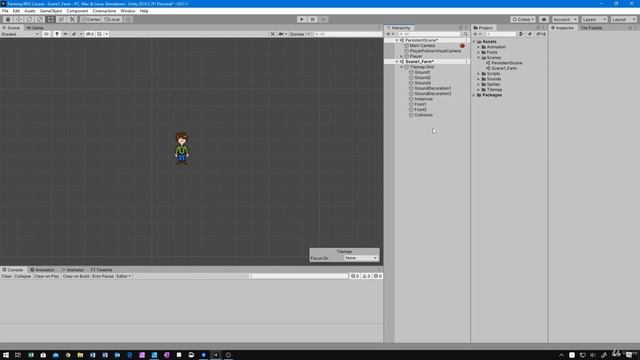This screenshot has width=640, height=360.
Task: Select the Rotate tool
Action: (29, 19)
